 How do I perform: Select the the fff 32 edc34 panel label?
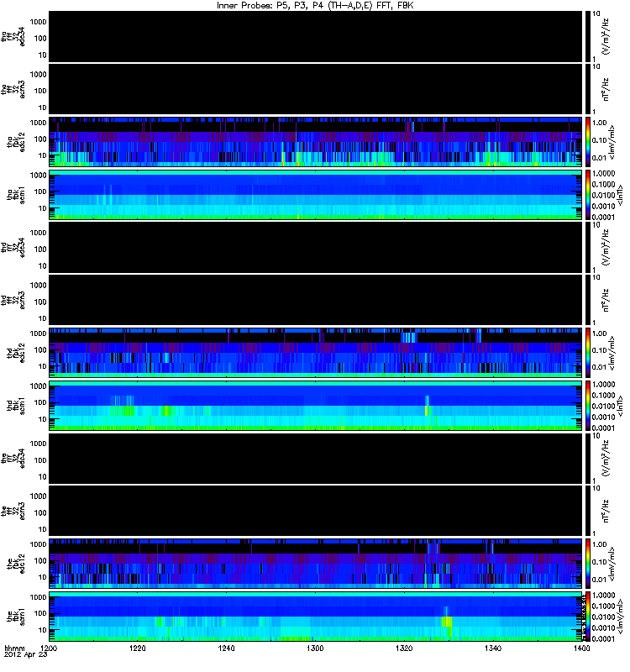point(13,459)
